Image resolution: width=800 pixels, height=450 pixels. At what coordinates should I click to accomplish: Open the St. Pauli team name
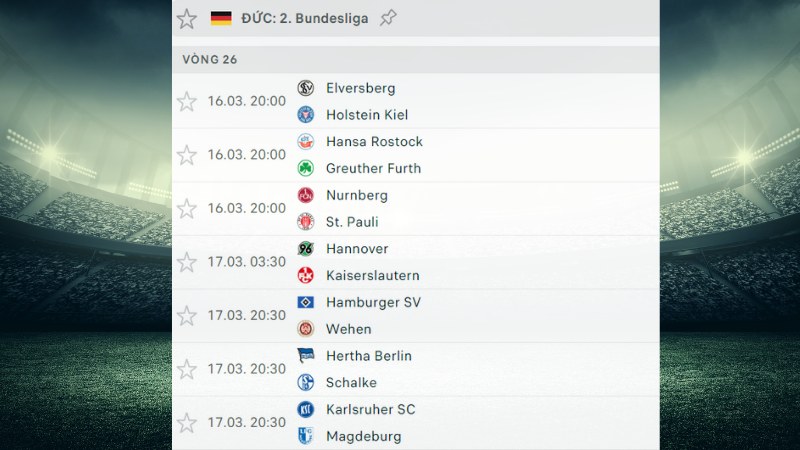click(352, 222)
